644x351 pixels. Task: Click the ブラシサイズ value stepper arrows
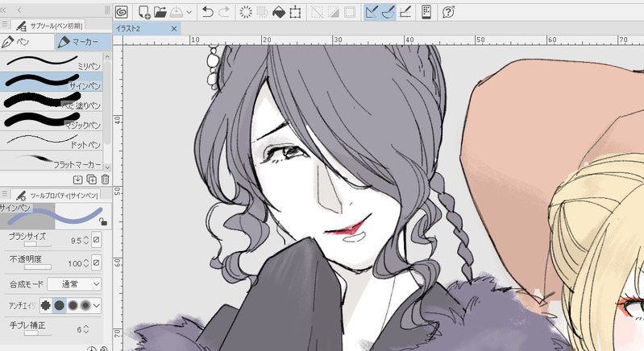tap(85, 240)
